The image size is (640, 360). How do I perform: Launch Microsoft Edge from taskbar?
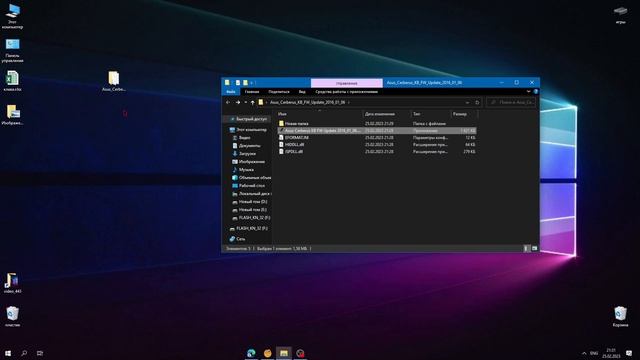tap(251, 353)
